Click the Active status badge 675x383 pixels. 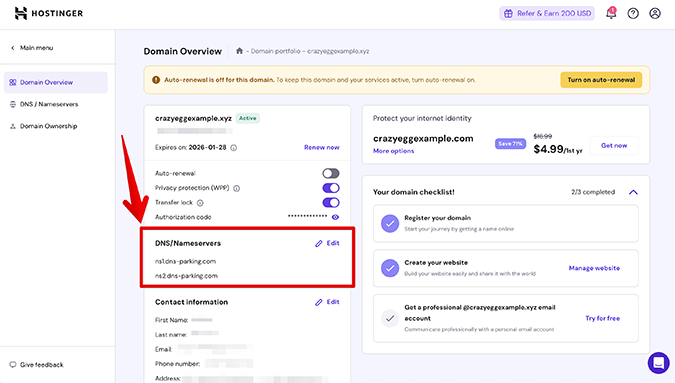coord(248,118)
